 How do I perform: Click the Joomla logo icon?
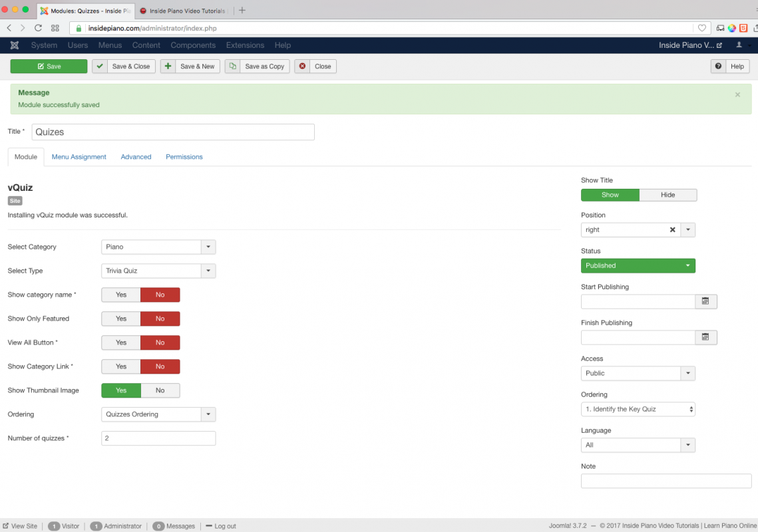(x=15, y=45)
